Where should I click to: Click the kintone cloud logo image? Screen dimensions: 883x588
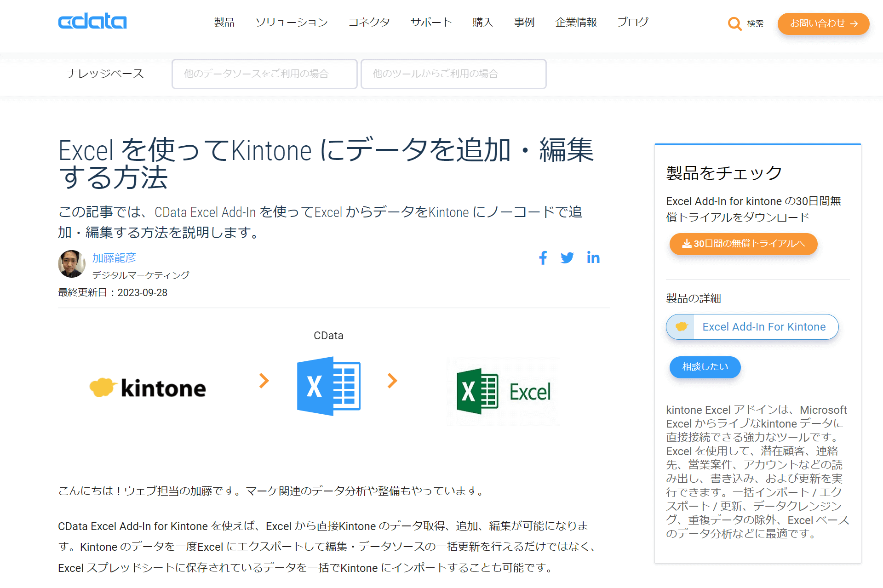pyautogui.click(x=148, y=388)
